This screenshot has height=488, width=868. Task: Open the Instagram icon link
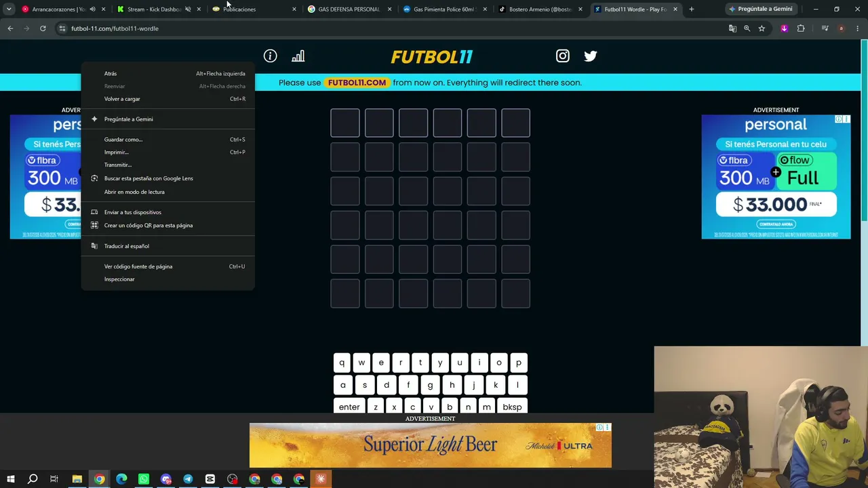coord(563,56)
